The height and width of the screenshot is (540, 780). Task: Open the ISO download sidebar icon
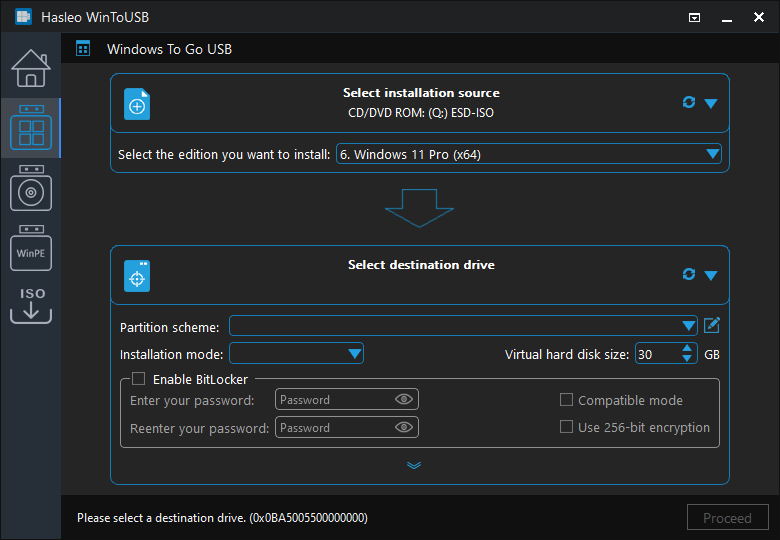31,305
